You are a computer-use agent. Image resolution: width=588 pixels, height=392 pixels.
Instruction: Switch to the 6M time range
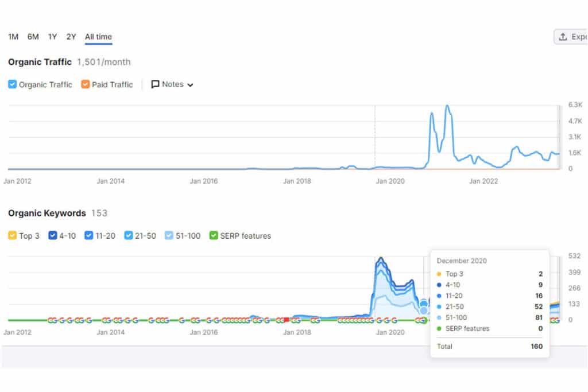(33, 37)
